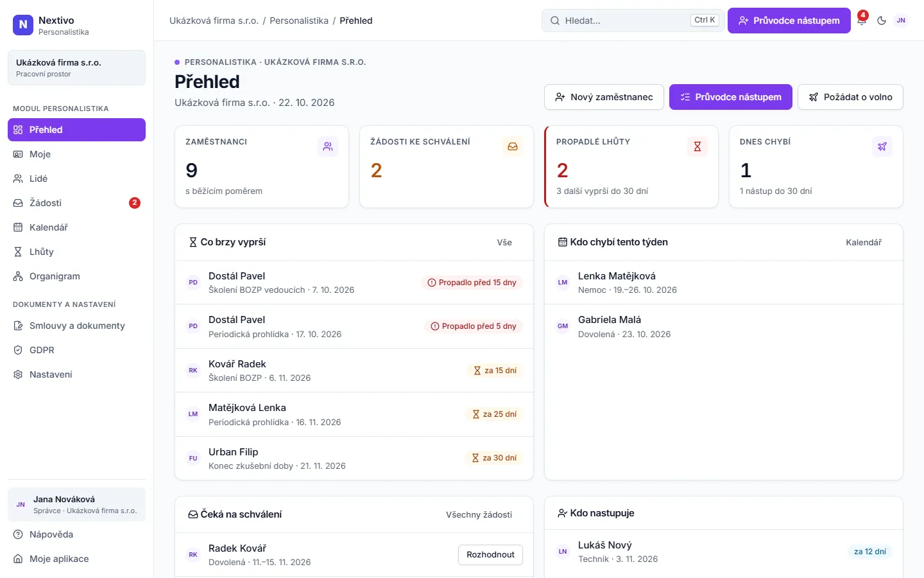Toggle dark mode moon icon
Image resolution: width=924 pixels, height=578 pixels.
882,21
